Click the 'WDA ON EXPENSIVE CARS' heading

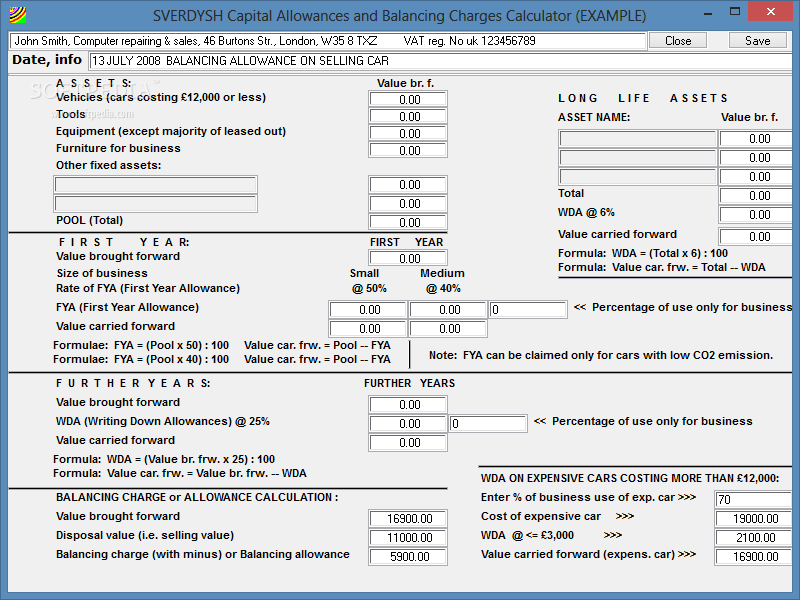630,478
